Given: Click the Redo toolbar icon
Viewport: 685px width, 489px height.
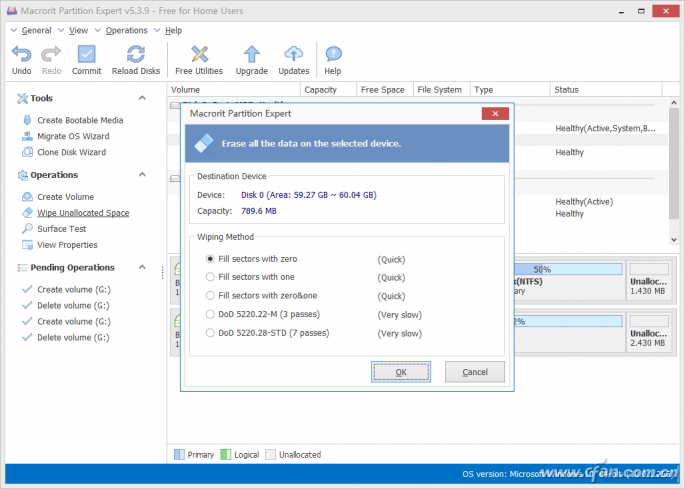Looking at the screenshot, I should (x=51, y=54).
